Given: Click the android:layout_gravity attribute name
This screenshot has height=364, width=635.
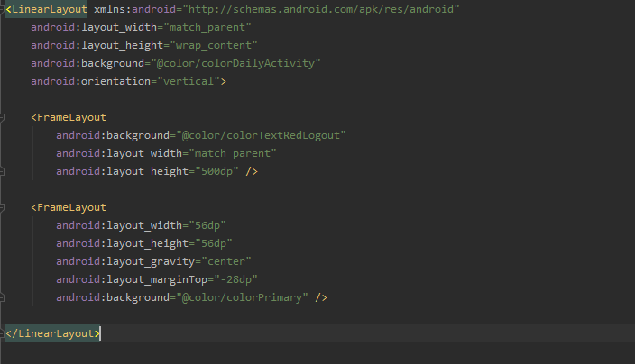Looking at the screenshot, I should pos(125,261).
